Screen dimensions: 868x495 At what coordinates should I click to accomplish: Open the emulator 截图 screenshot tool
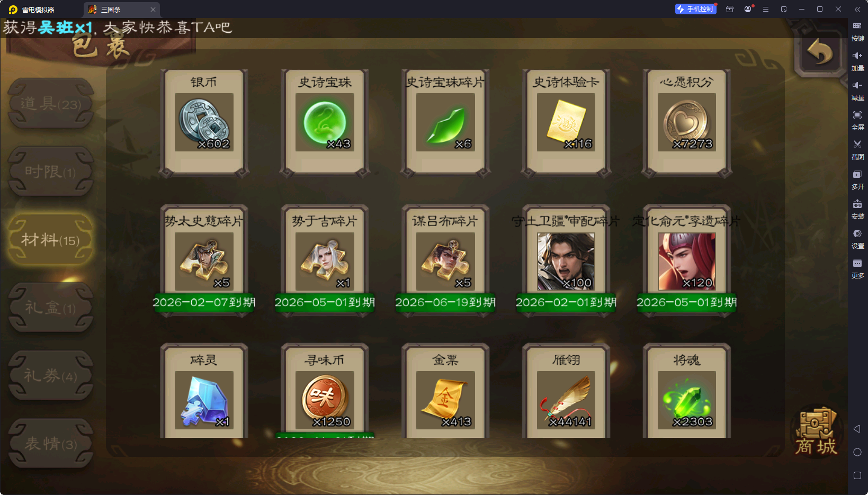click(x=857, y=150)
